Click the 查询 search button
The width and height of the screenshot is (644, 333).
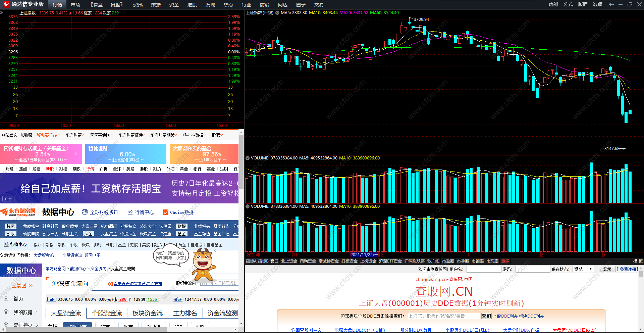[486, 316]
